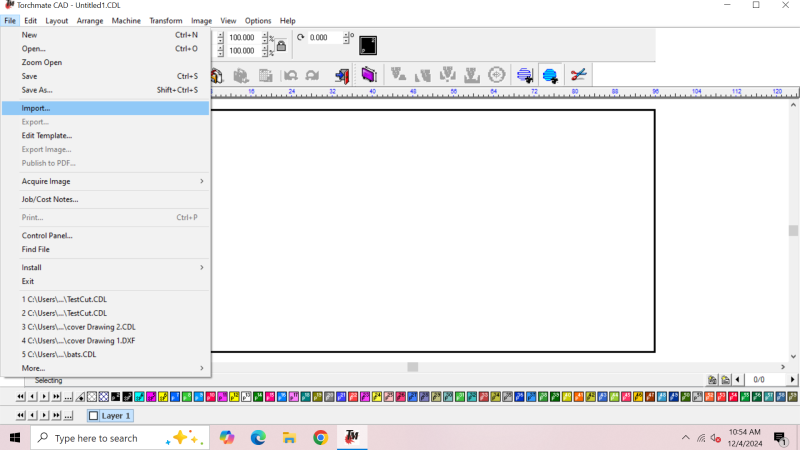Select the blue crosshatch pattern swatch
This screenshot has height=450, width=800.
point(104,397)
